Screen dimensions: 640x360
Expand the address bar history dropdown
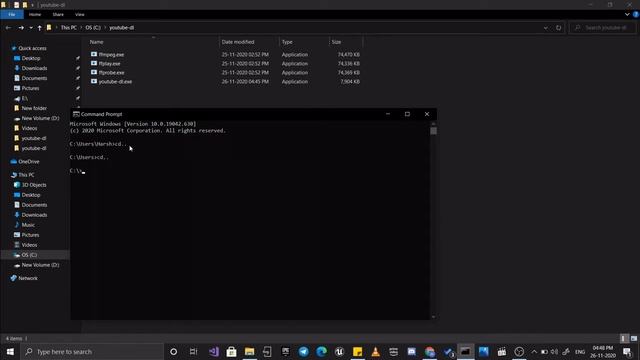point(546,28)
